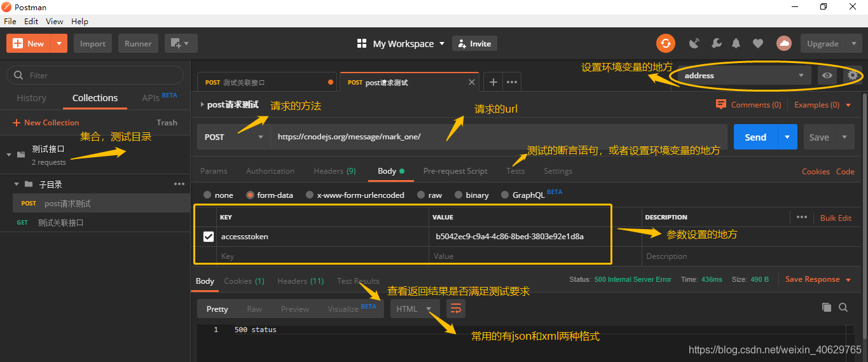Image resolution: width=868 pixels, height=362 pixels.
Task: Click the heart icon in header
Action: (x=757, y=43)
